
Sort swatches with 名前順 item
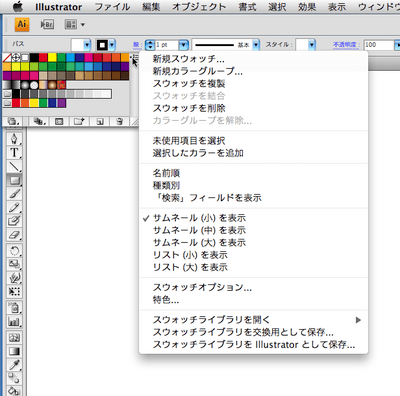254,173
